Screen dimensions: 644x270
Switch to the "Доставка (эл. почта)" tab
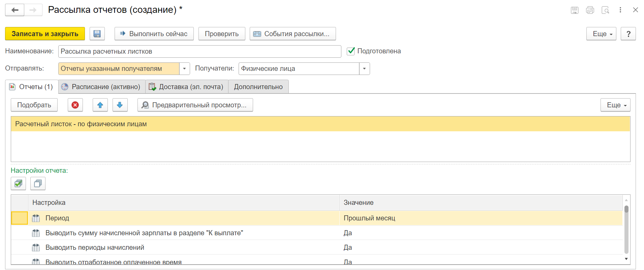pos(187,87)
